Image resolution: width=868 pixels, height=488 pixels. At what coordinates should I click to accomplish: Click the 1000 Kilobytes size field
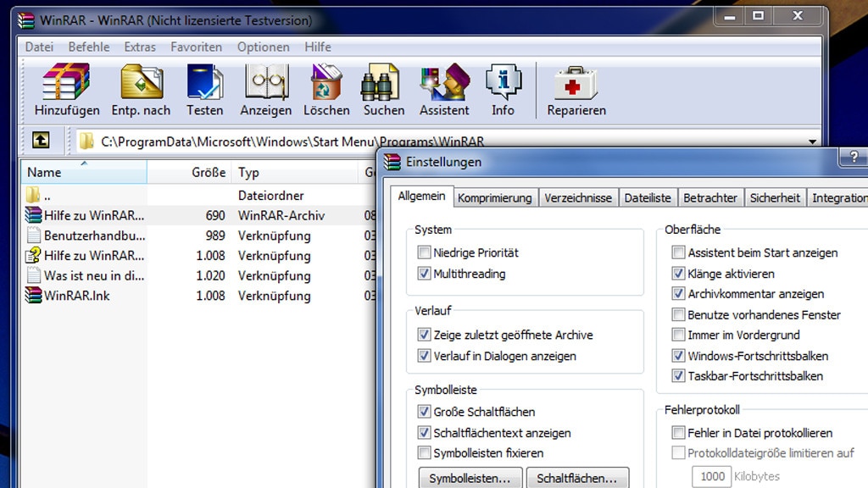[x=711, y=476]
